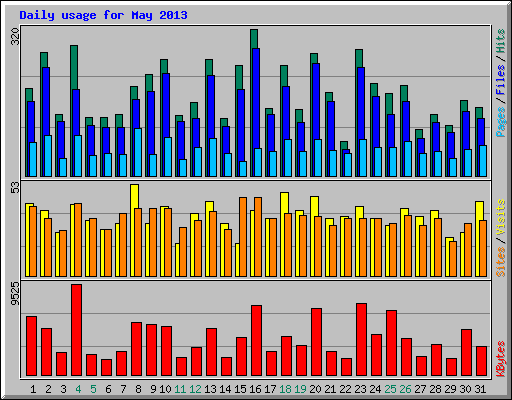This screenshot has height=400, width=512.
Task: Click day 10 on the x-axis
Action: click(165, 389)
